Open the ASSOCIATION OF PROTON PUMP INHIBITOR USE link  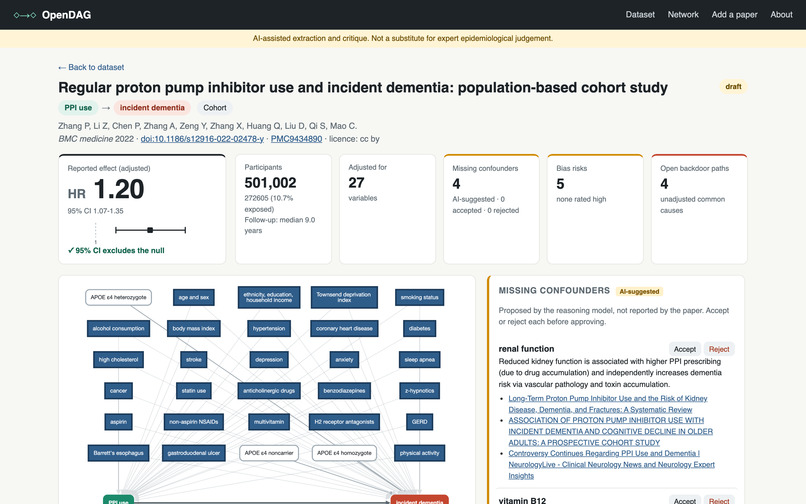611,431
